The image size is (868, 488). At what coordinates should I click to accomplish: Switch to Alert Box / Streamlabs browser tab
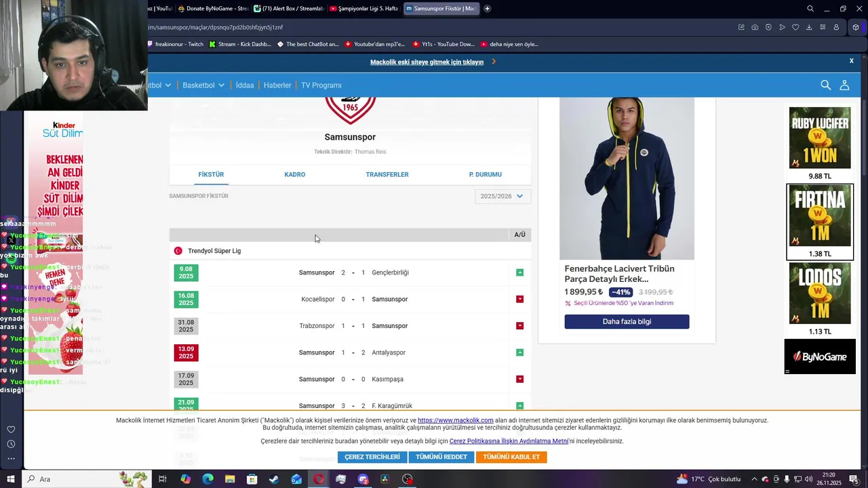click(288, 9)
